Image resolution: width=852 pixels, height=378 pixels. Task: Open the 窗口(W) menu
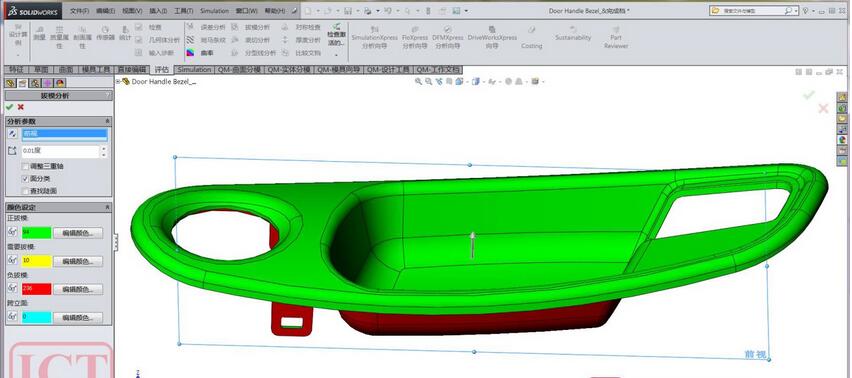247,11
